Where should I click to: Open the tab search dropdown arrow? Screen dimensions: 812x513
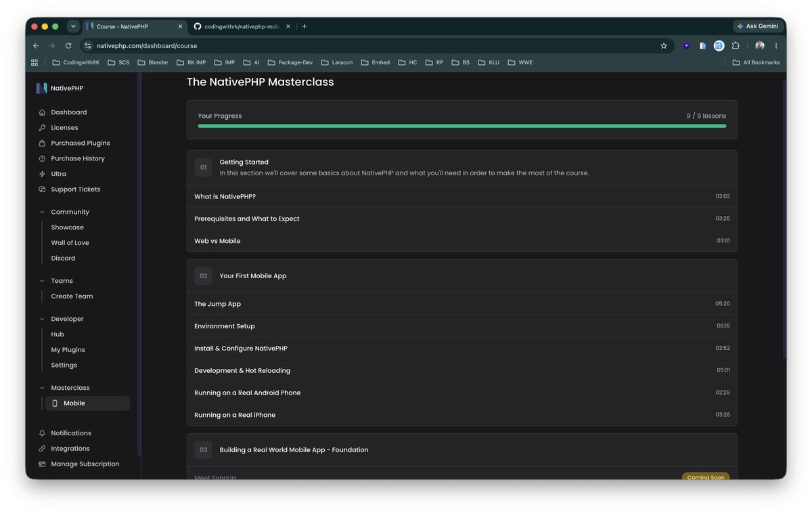[x=73, y=26]
